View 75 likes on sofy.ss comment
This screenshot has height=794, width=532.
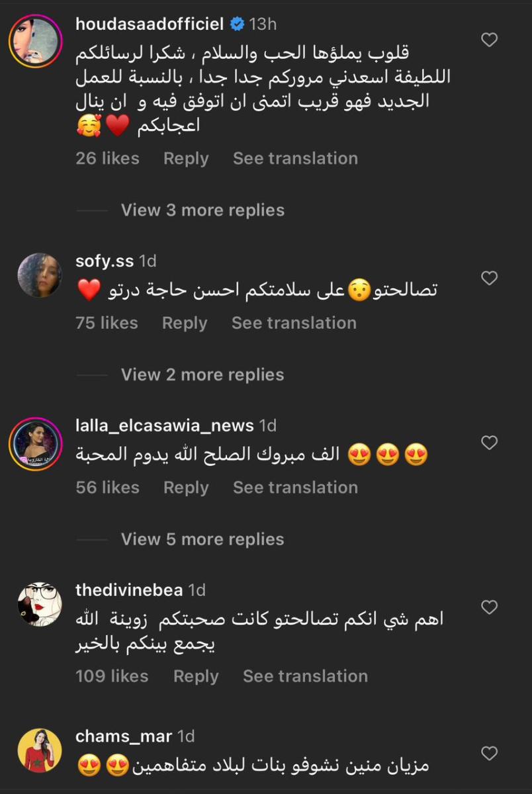[x=107, y=323]
